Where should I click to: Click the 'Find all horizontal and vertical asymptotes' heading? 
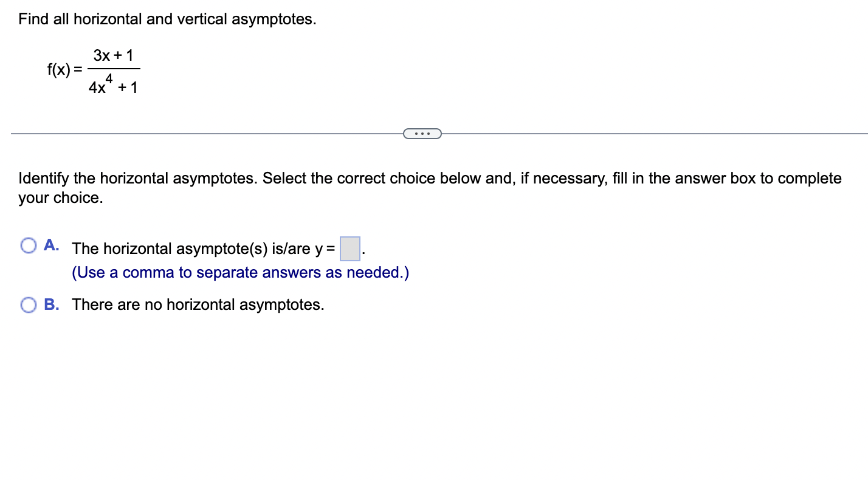(167, 19)
